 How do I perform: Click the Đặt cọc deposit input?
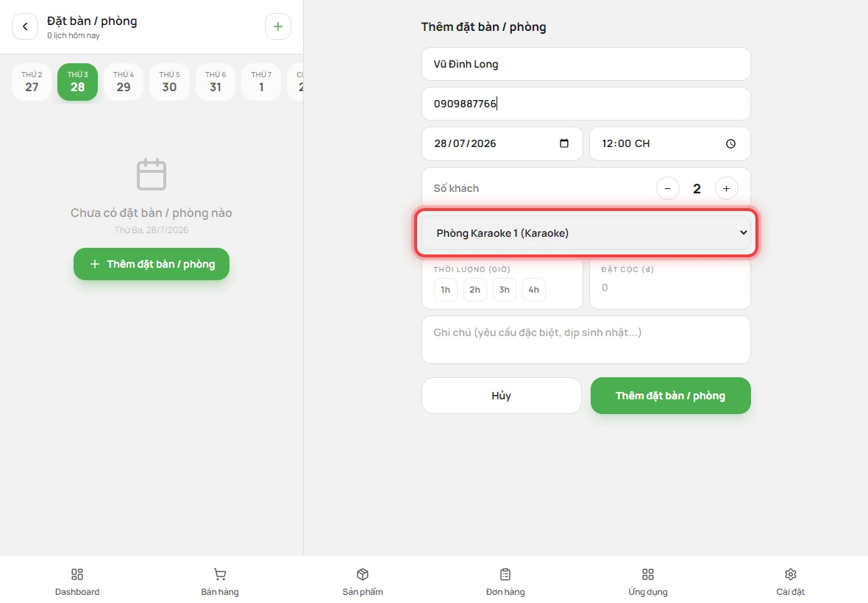click(x=670, y=288)
